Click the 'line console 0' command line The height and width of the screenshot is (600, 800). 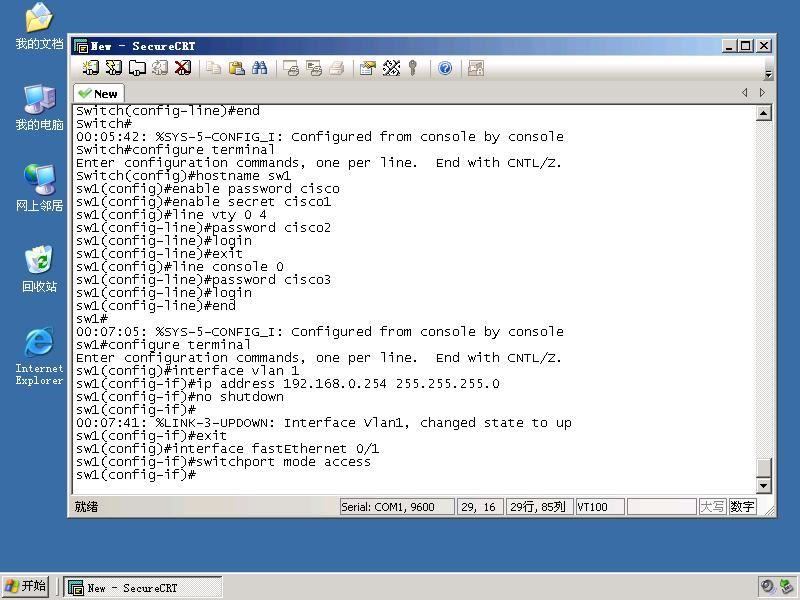[180, 267]
